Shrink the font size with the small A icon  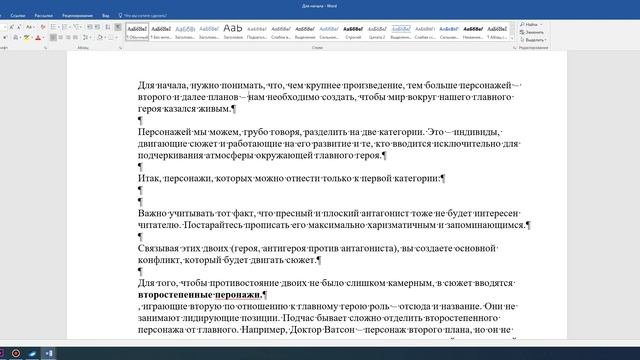point(19,27)
